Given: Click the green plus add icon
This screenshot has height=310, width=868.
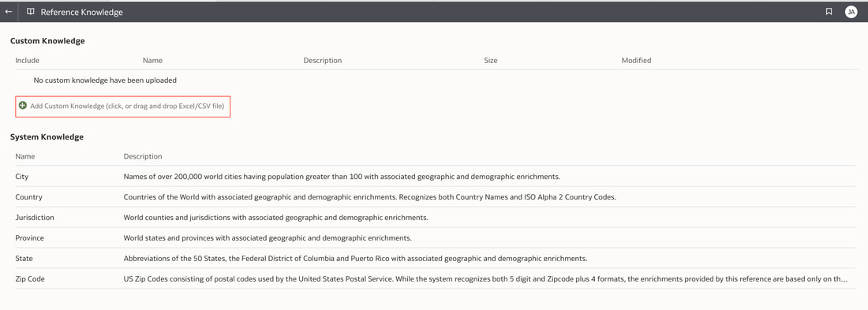Looking at the screenshot, I should coord(23,105).
